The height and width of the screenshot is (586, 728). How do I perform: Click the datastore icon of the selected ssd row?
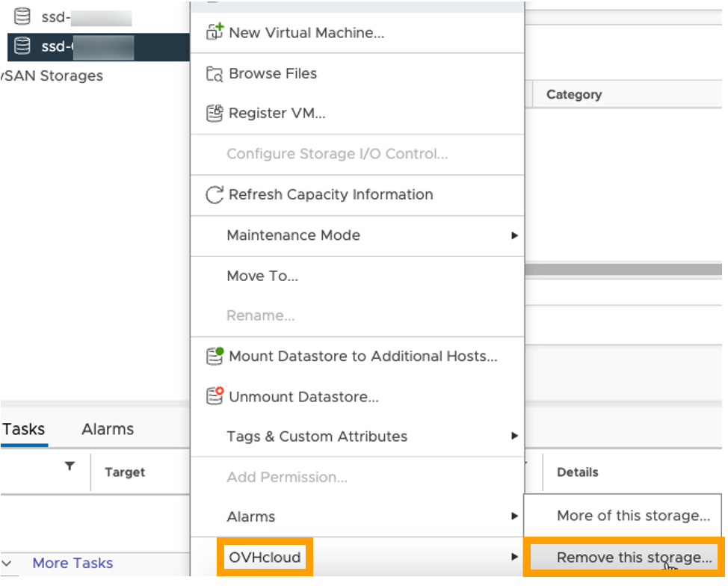pyautogui.click(x=22, y=46)
